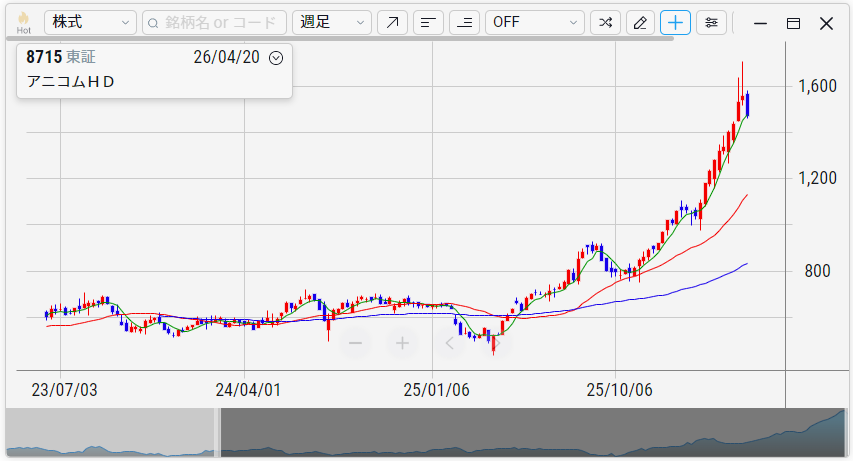Open the OFF dropdown in the toolbar

point(534,22)
